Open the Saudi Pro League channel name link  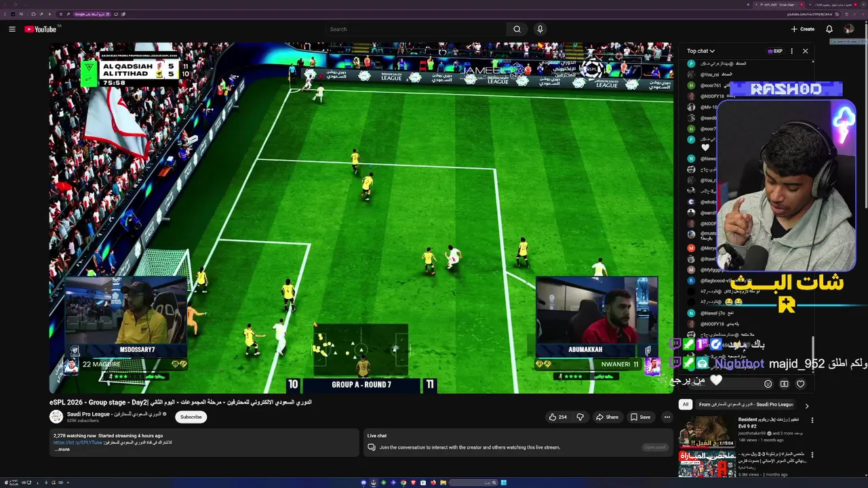114,413
